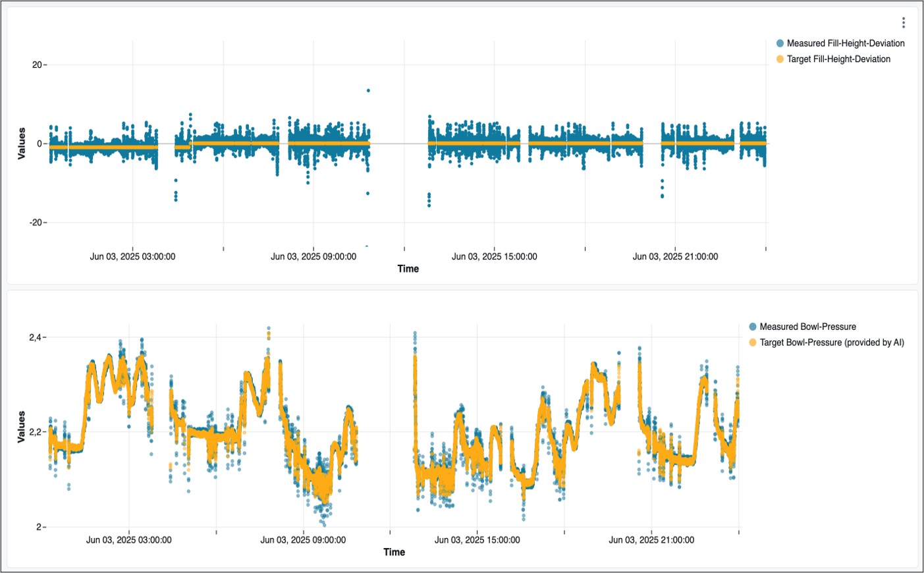
Task: Select the 09:00:00 tick label on the bowl-pressure chart
Action: coord(303,540)
